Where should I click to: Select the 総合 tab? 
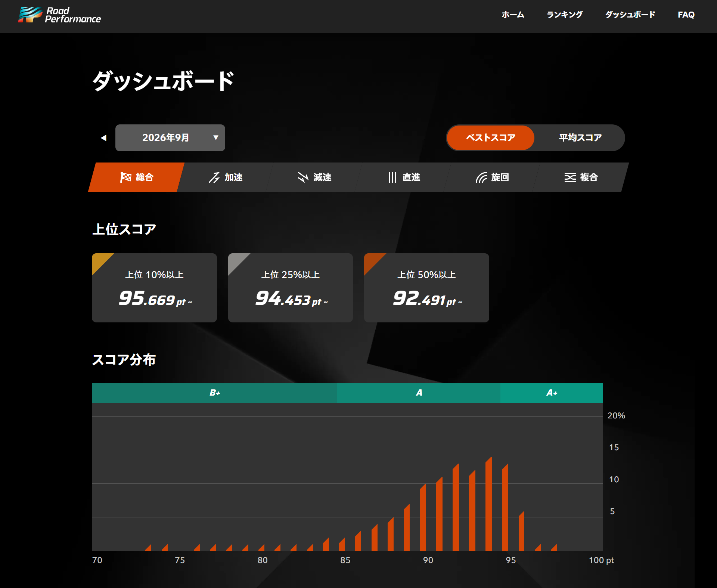click(136, 177)
